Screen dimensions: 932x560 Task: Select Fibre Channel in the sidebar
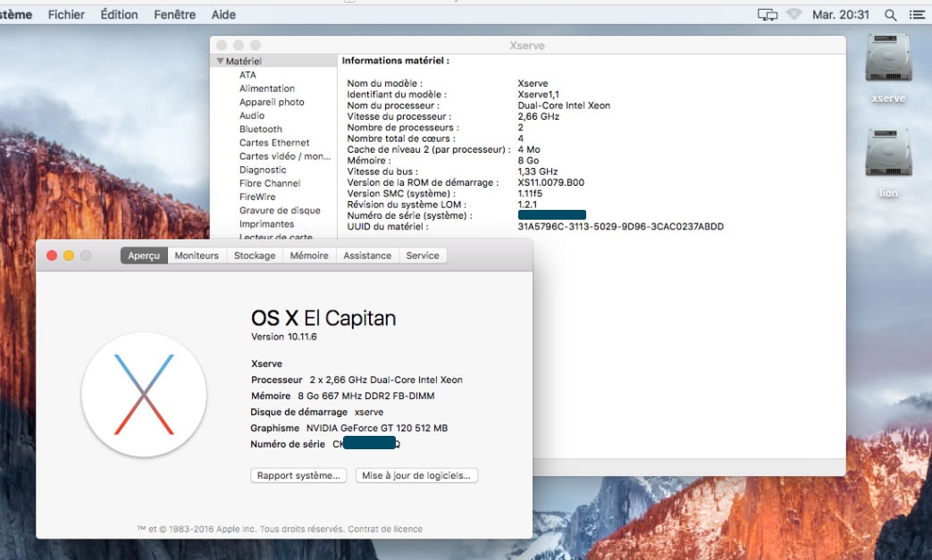pyautogui.click(x=270, y=183)
